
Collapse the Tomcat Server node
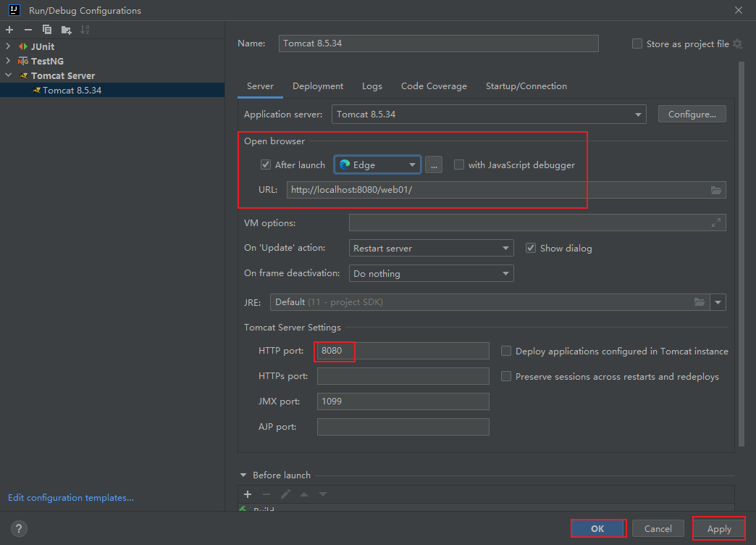coord(8,75)
